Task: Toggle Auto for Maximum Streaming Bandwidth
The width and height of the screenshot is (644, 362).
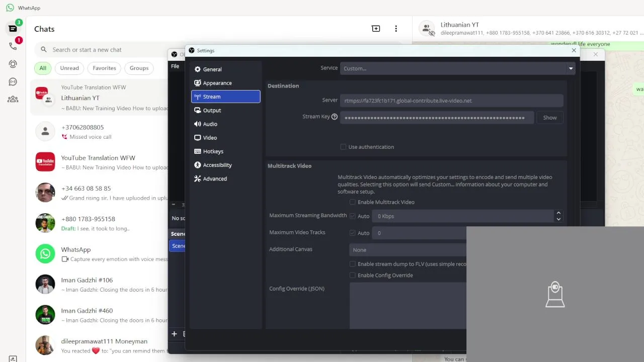Action: (x=353, y=216)
